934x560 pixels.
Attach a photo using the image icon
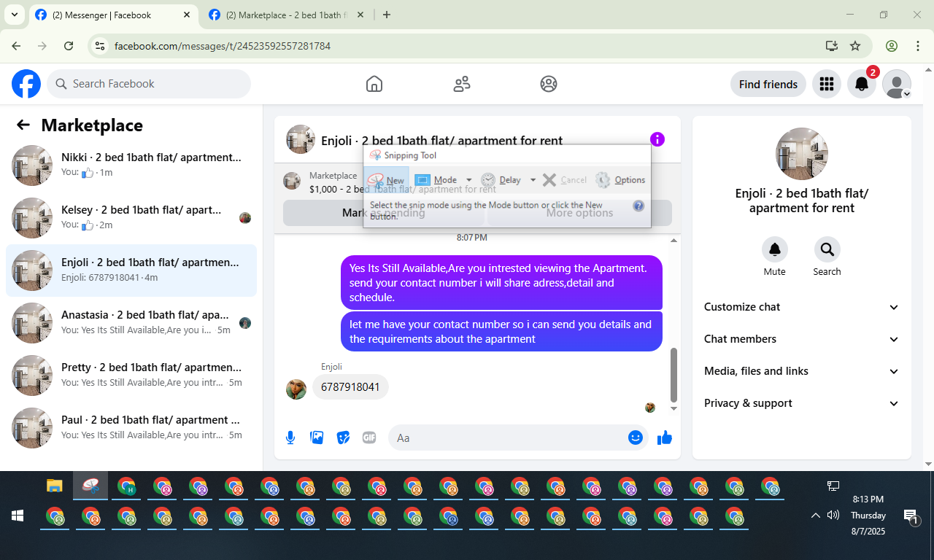tap(317, 437)
